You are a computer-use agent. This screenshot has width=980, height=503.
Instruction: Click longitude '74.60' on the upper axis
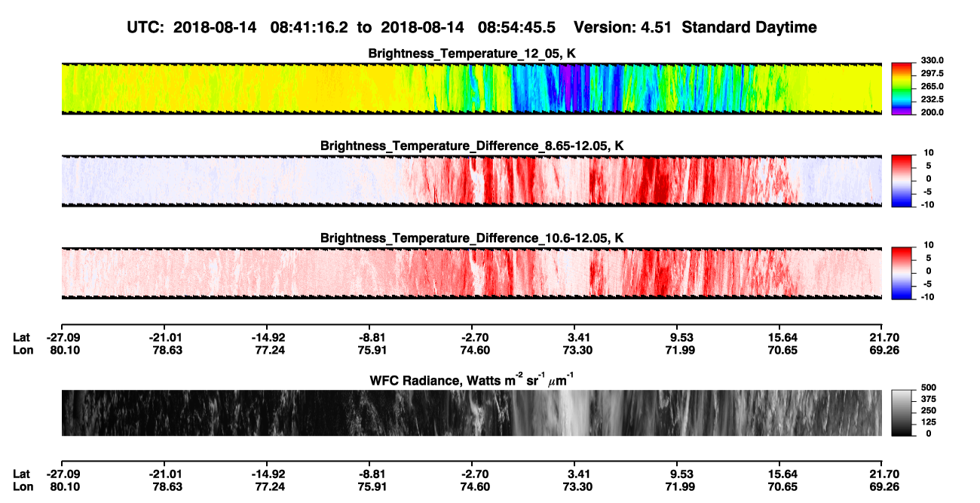click(475, 351)
